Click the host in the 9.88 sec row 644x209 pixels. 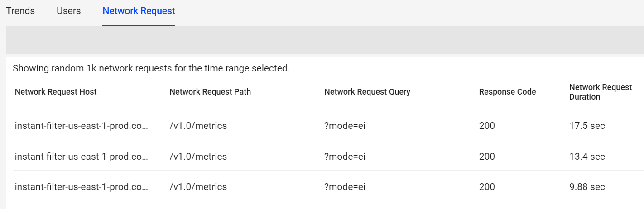tap(82, 187)
